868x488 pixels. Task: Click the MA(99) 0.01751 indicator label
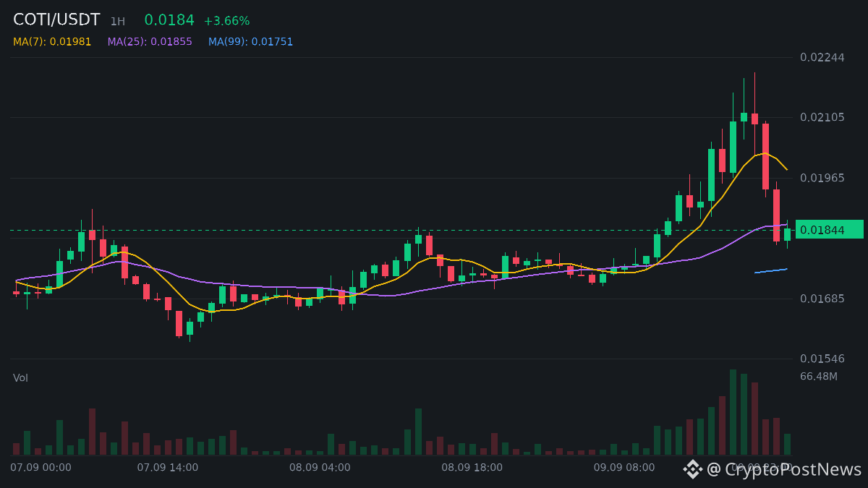[x=251, y=42]
